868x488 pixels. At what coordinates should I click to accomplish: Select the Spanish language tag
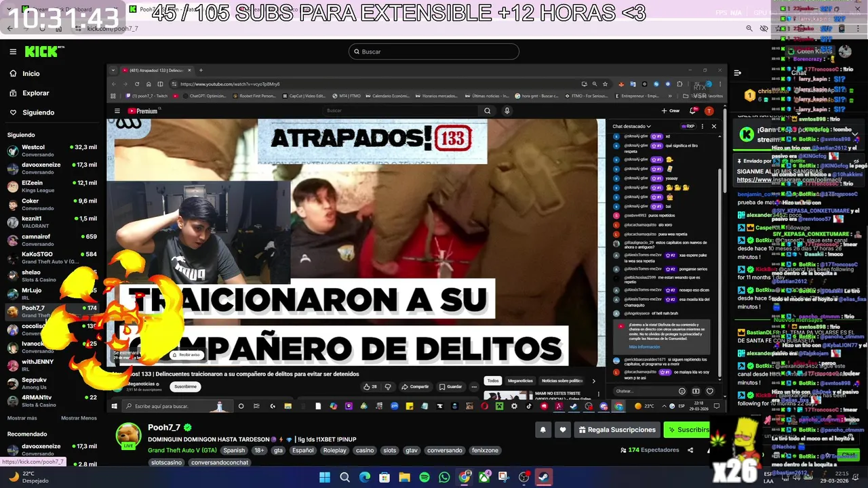tap(234, 450)
